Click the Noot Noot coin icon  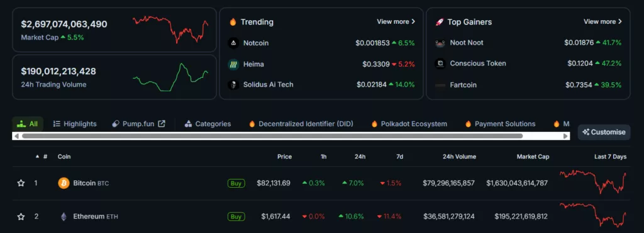click(x=440, y=43)
